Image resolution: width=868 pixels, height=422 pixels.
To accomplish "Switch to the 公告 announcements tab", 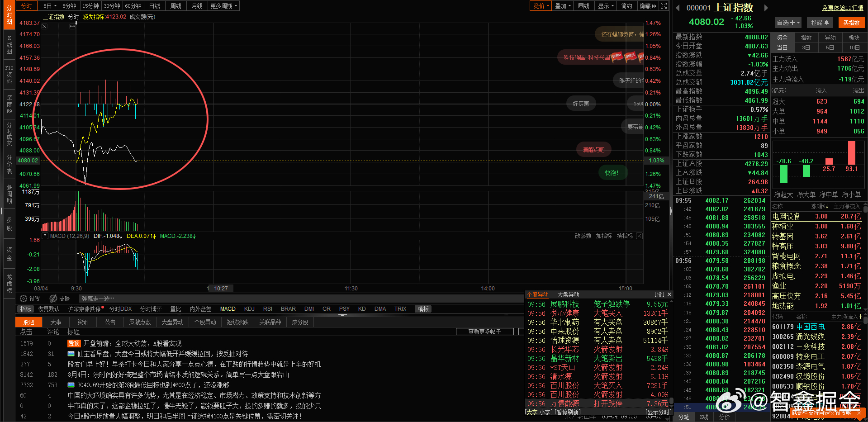I will coord(110,322).
